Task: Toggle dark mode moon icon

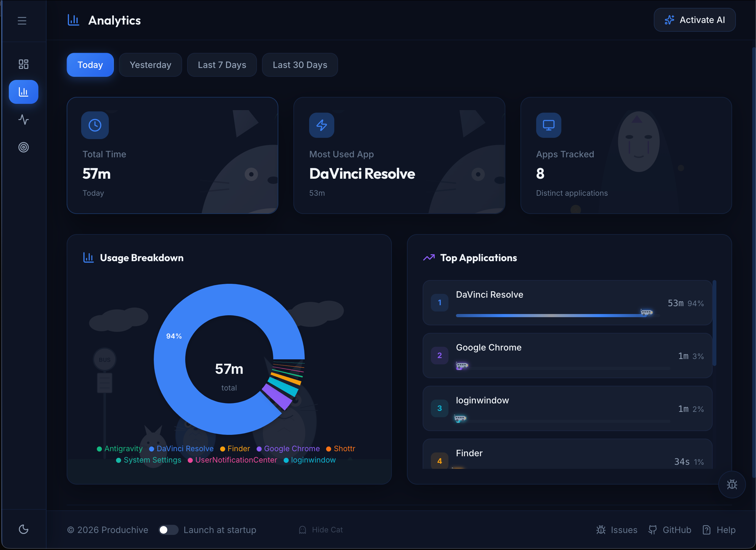Action: pyautogui.click(x=23, y=529)
